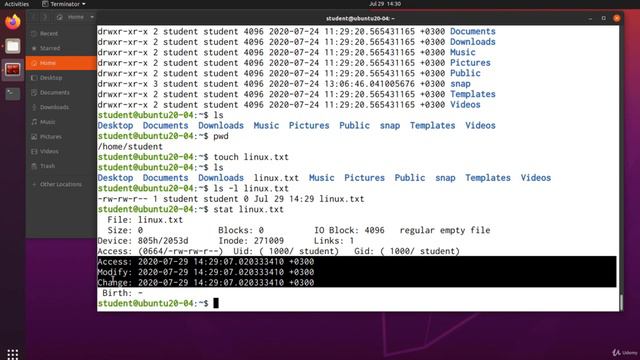Image resolution: width=640 pixels, height=360 pixels.
Task: Click 'IO Block: 4096' value
Action: point(349,230)
